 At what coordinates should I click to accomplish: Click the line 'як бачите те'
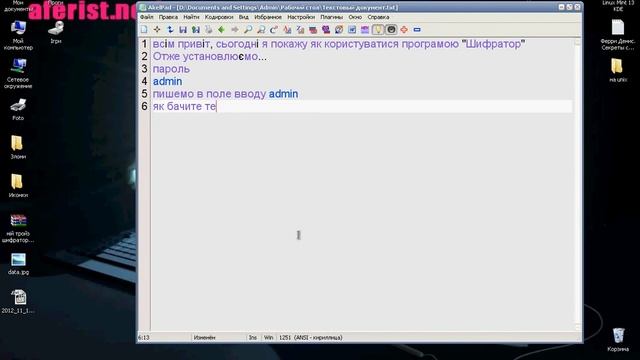pyautogui.click(x=184, y=107)
